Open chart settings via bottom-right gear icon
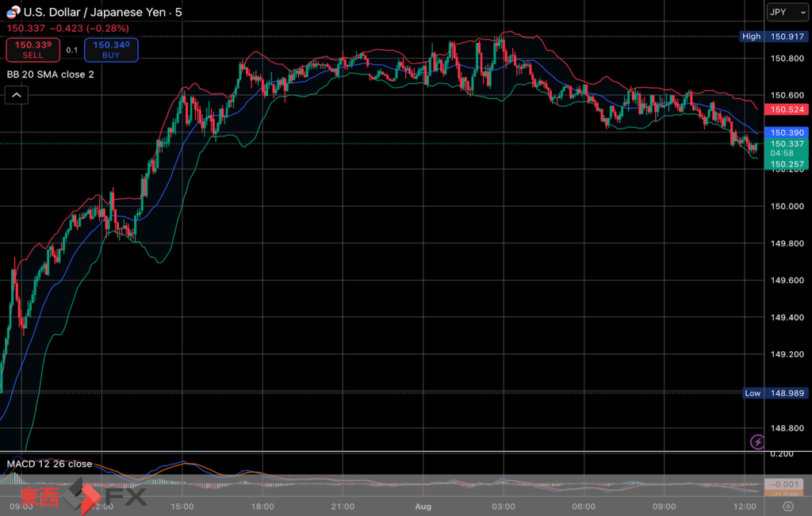The width and height of the screenshot is (812, 516). (787, 506)
